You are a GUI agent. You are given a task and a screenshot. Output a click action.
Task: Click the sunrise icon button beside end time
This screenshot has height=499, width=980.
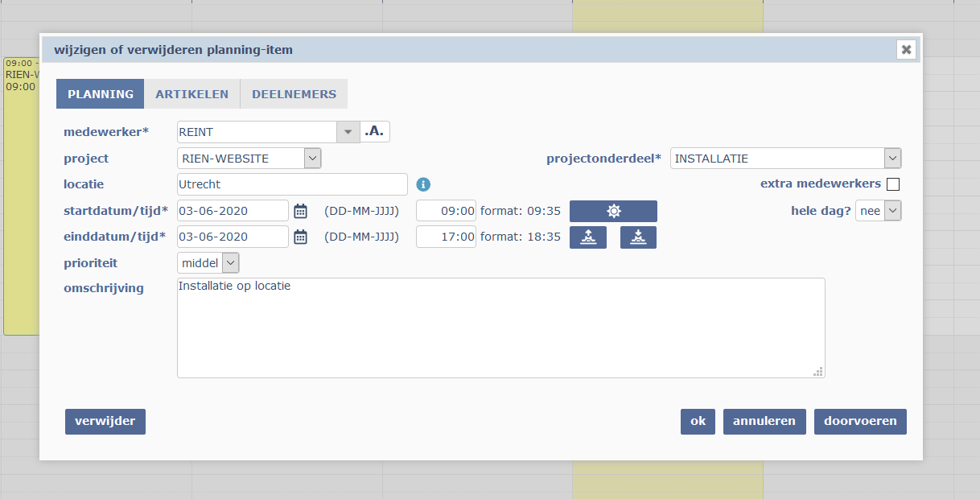587,237
